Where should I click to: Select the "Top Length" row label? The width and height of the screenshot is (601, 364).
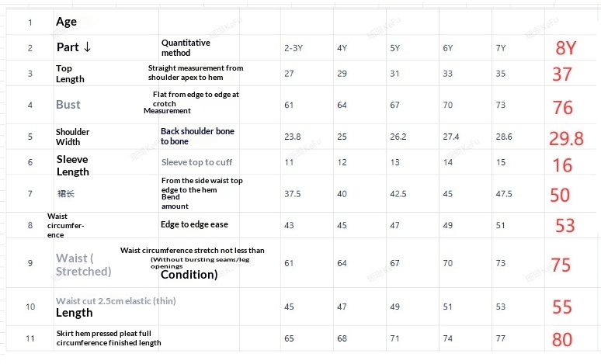(x=70, y=74)
